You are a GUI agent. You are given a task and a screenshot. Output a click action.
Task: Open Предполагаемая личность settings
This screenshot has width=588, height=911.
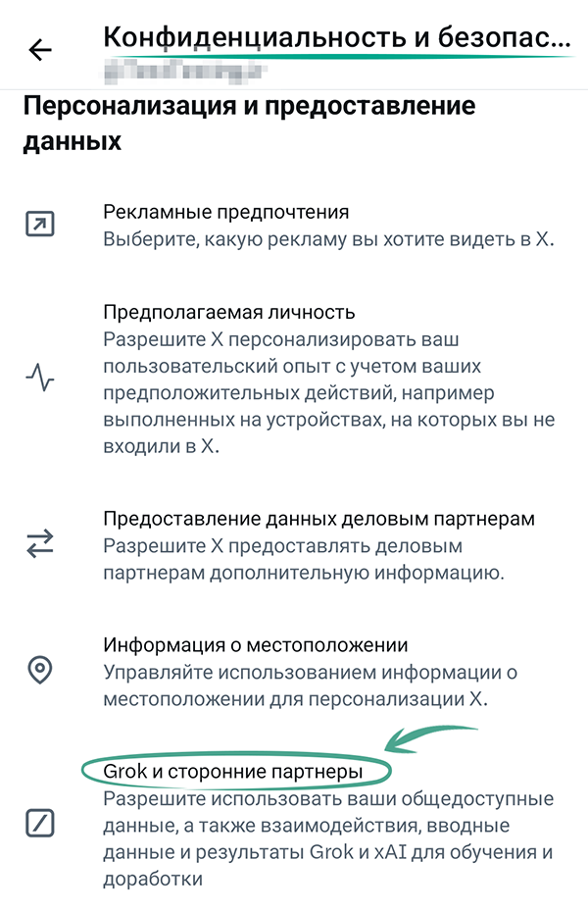229,312
